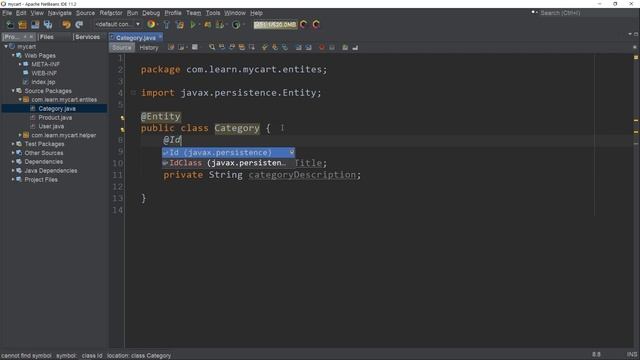Click the memory usage bar in the toolbar

tap(275, 24)
